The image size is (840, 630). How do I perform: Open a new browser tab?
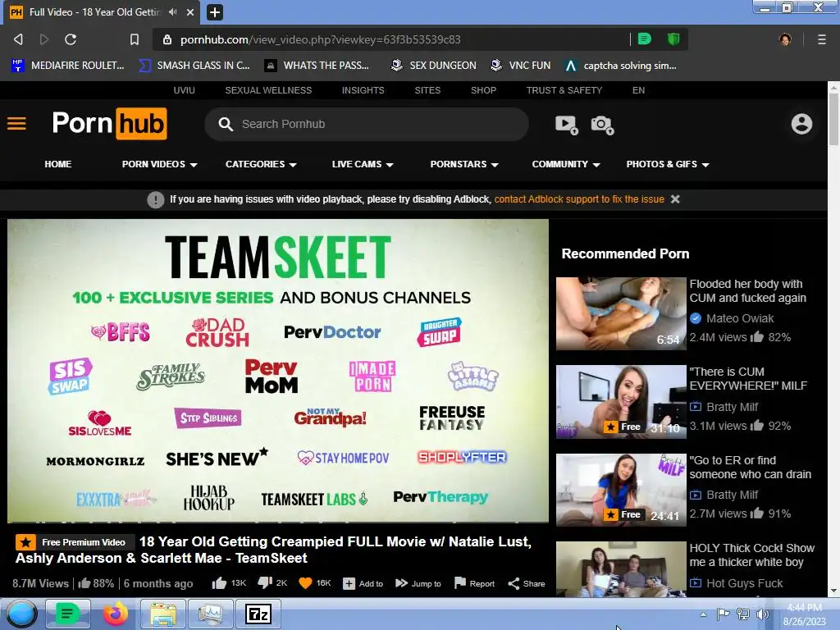(214, 11)
